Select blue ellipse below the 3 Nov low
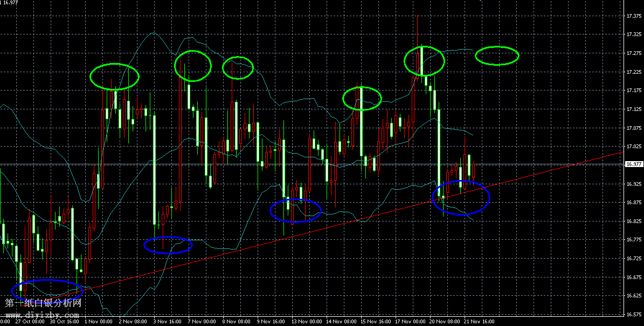 pos(168,245)
